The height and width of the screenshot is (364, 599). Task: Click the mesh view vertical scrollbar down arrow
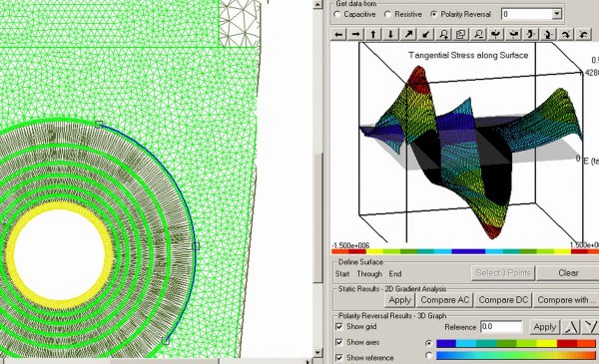tap(317, 353)
